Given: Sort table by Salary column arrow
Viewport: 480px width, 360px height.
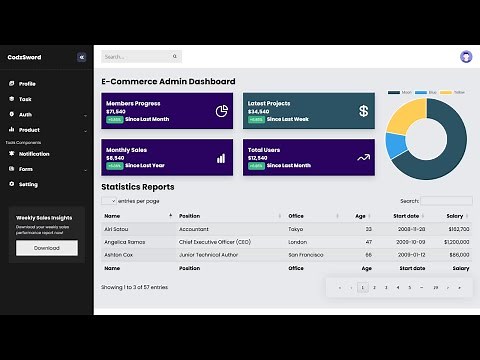Looking at the screenshot, I should [x=467, y=216].
